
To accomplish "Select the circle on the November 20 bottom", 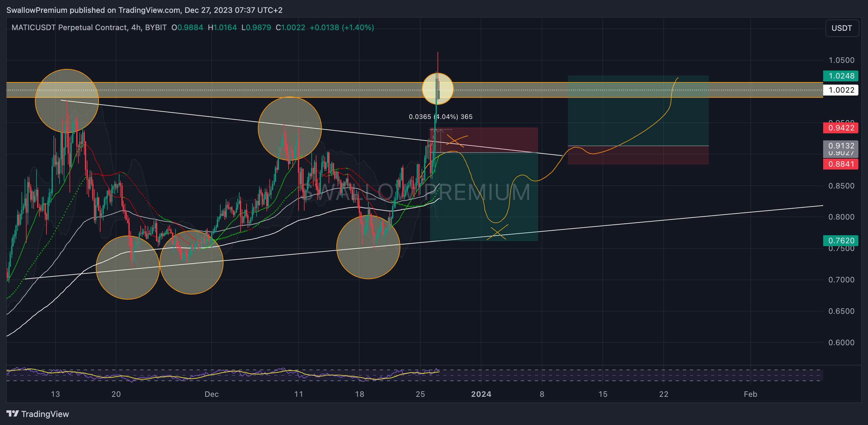I will click(x=128, y=268).
